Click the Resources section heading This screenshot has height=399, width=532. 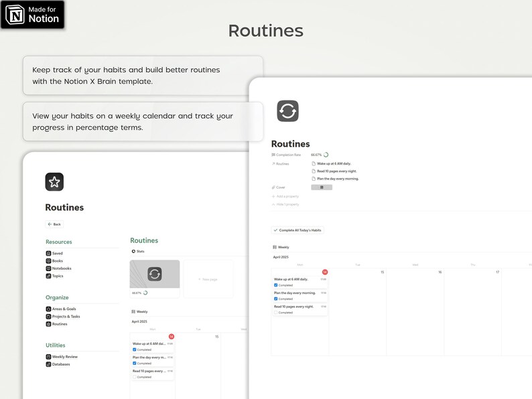(59, 242)
